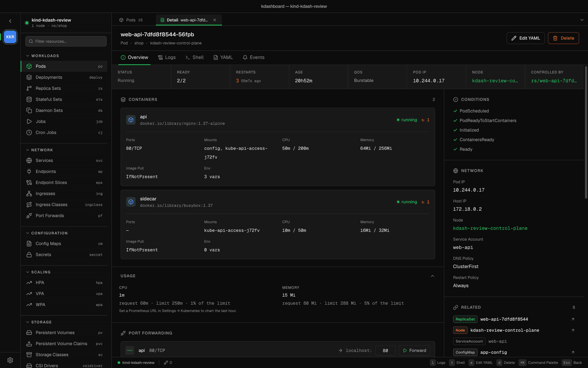Click the Filter resources search field
This screenshot has height=368, width=588.
point(66,41)
